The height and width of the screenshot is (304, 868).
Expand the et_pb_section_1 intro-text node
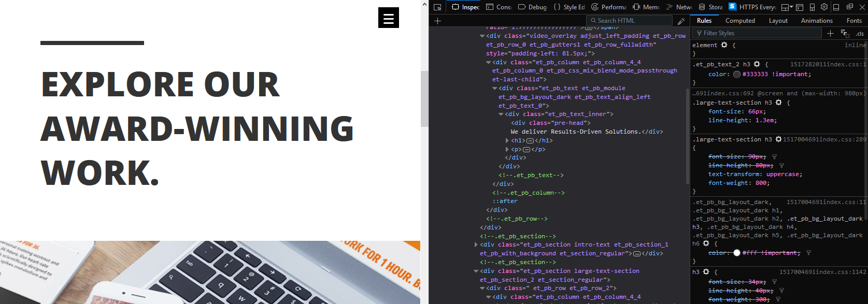pyautogui.click(x=476, y=245)
